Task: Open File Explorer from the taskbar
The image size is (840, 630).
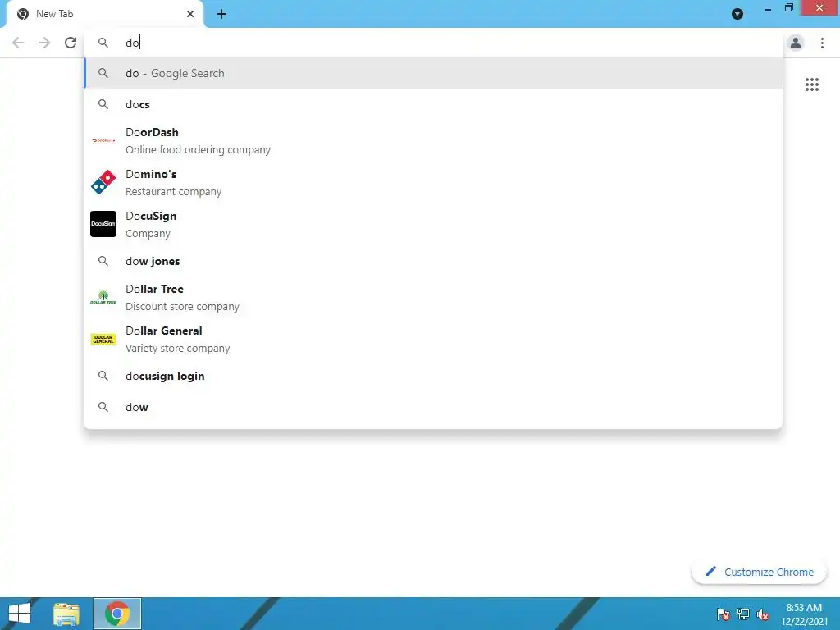Action: (x=66, y=614)
